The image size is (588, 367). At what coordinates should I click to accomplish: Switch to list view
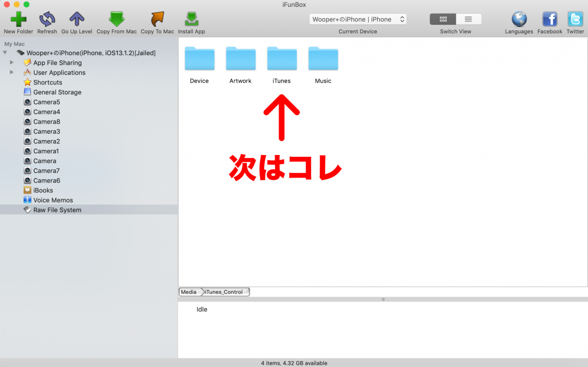point(469,19)
